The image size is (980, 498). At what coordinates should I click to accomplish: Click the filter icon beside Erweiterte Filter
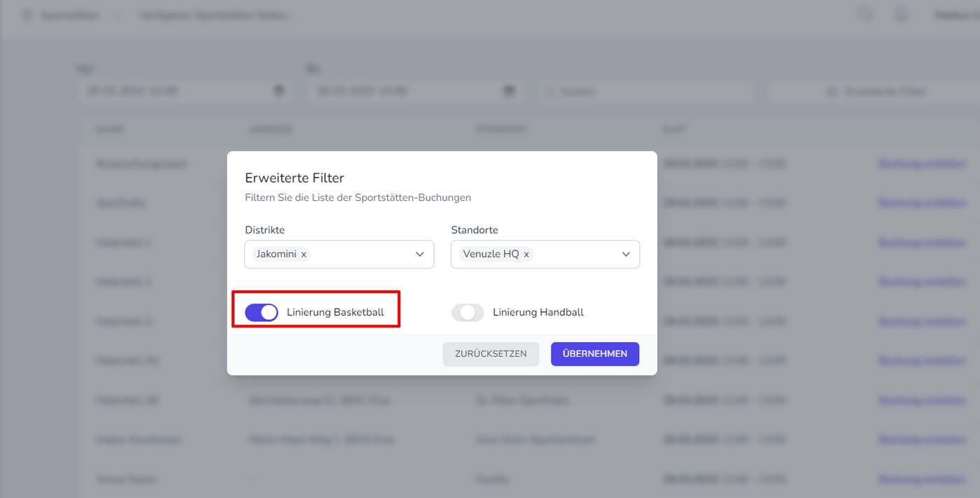832,91
